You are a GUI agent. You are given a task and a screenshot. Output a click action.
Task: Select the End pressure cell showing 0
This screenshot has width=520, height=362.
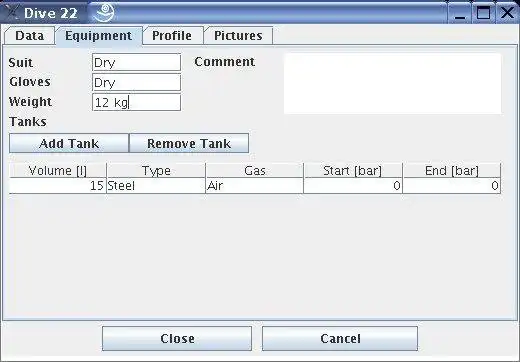452,186
